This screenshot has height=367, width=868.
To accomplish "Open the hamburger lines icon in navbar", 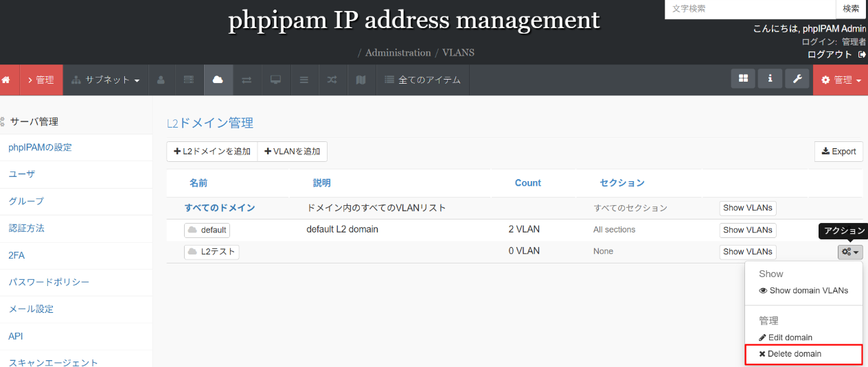I will pos(304,80).
